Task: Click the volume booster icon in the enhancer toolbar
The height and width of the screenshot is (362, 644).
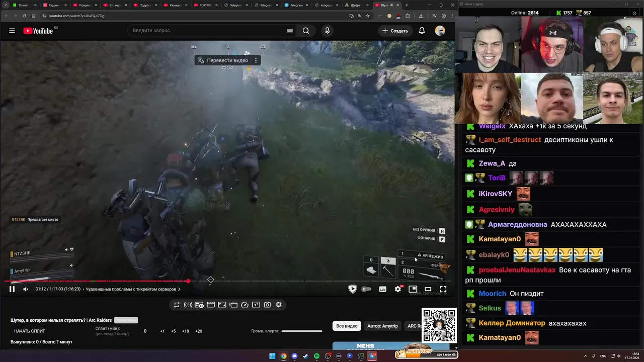Action: (x=188, y=305)
